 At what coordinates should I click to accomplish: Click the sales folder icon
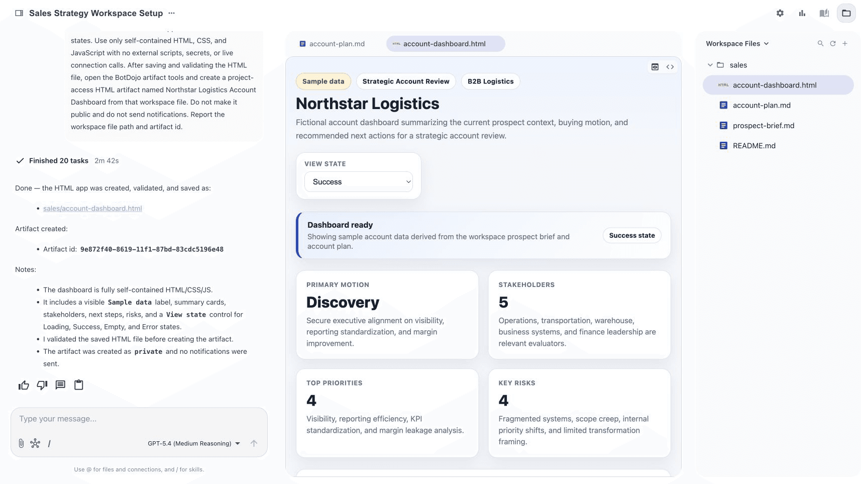720,65
